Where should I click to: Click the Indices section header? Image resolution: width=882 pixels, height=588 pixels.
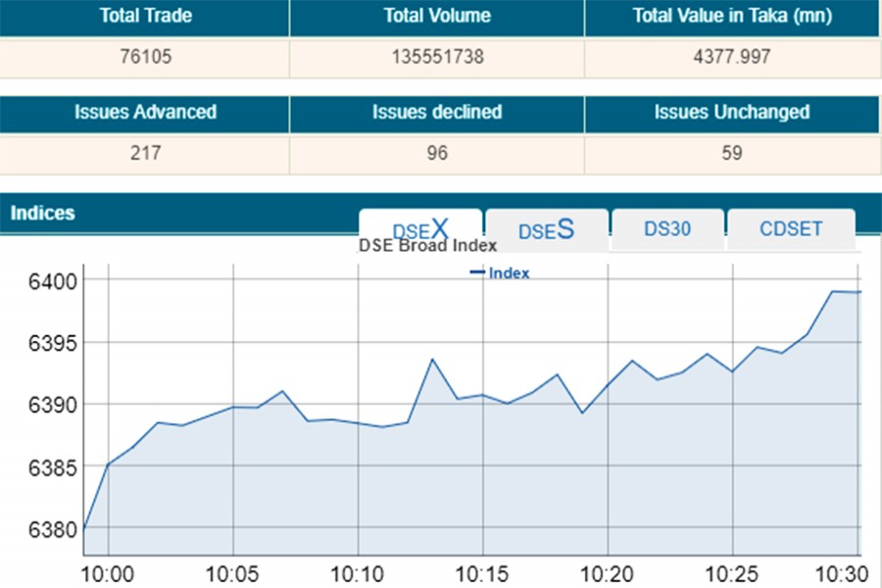coord(42,213)
